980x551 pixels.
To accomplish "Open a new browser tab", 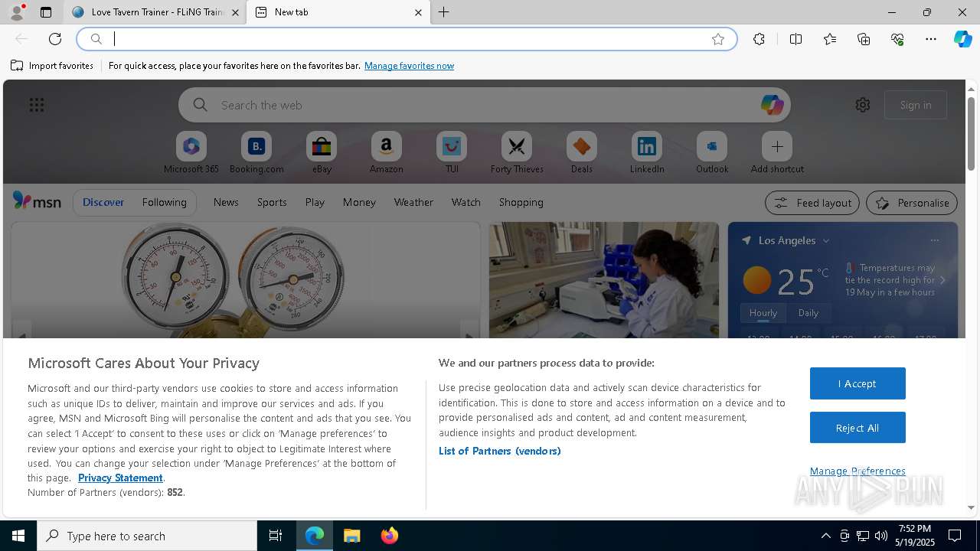I will coord(444,12).
